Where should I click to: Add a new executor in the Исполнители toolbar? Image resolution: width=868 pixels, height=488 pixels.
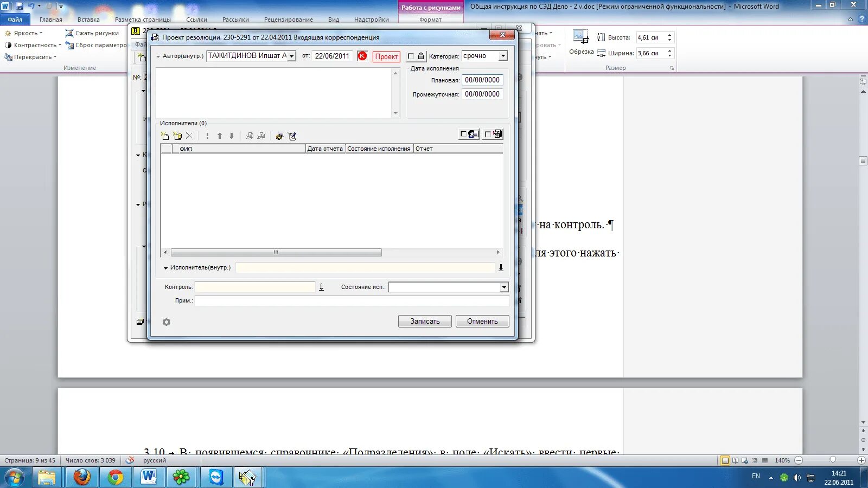tap(165, 136)
